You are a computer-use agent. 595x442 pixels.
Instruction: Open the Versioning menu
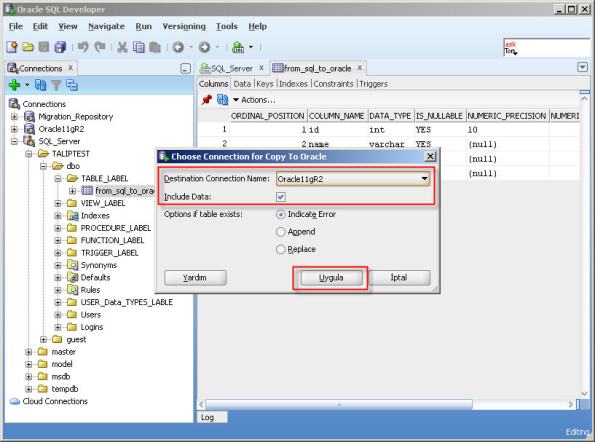[x=184, y=26]
